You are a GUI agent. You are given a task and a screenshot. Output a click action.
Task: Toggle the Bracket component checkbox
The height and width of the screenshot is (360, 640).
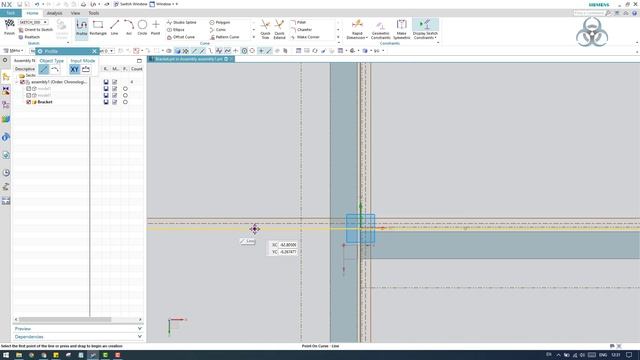tap(29, 102)
